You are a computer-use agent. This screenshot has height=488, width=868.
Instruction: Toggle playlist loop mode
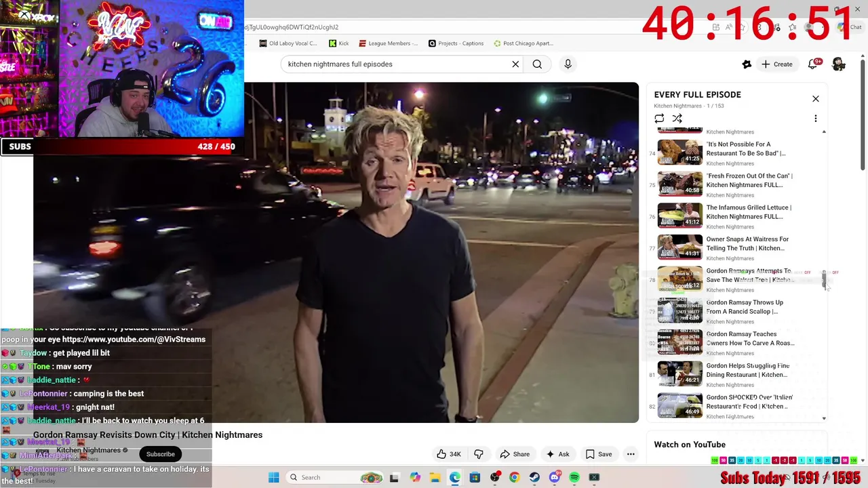[x=659, y=119]
